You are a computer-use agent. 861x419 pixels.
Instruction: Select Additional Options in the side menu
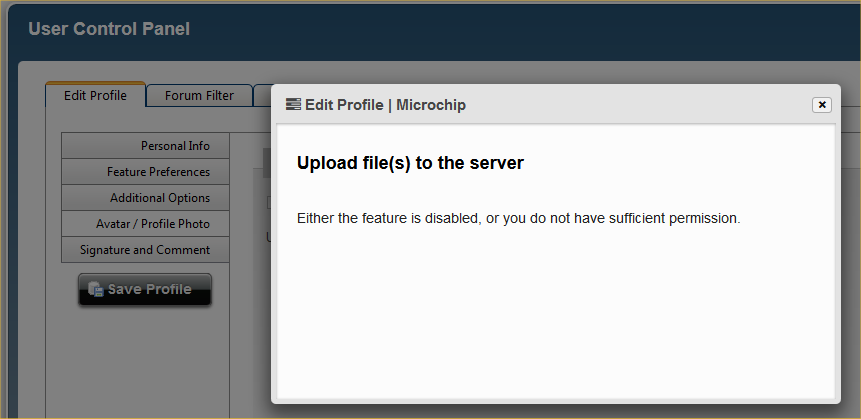click(145, 198)
